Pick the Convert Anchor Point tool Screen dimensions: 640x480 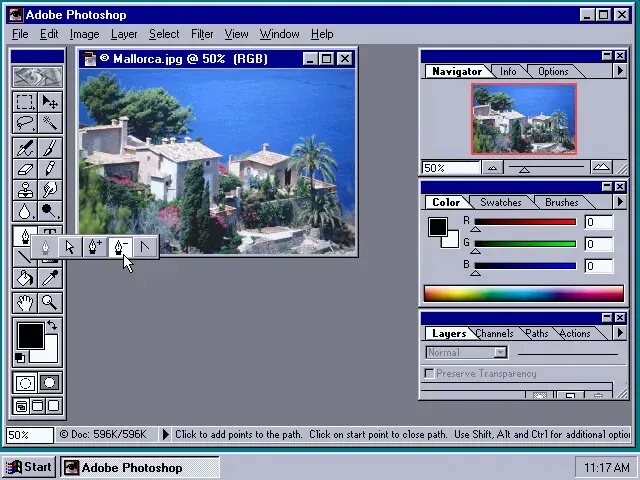tap(145, 247)
